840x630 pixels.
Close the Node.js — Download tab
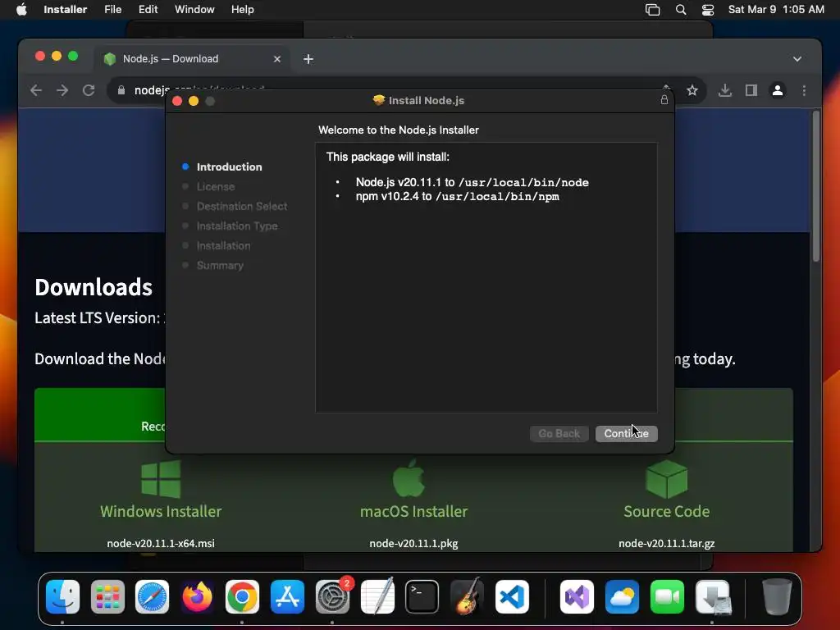click(x=277, y=59)
